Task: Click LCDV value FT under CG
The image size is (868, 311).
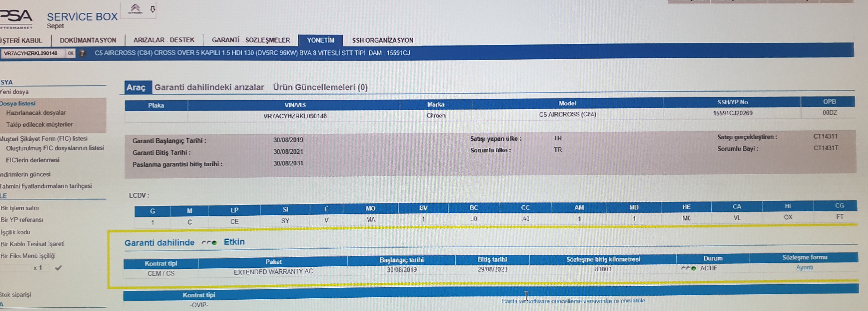Action: pos(840,217)
